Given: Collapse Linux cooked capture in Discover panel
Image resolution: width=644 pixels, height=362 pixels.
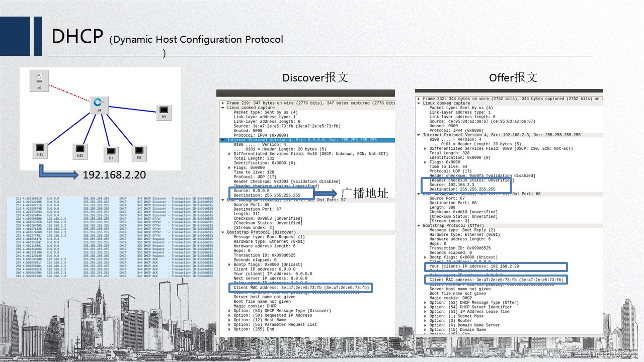Looking at the screenshot, I should pyautogui.click(x=223, y=108).
